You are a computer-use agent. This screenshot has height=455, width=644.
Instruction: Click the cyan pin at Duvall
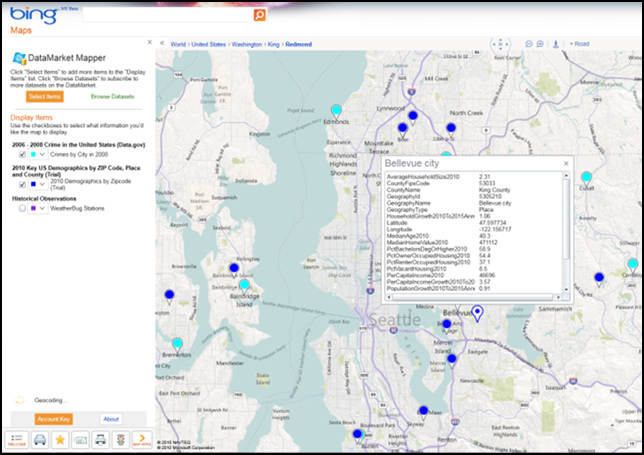click(586, 178)
